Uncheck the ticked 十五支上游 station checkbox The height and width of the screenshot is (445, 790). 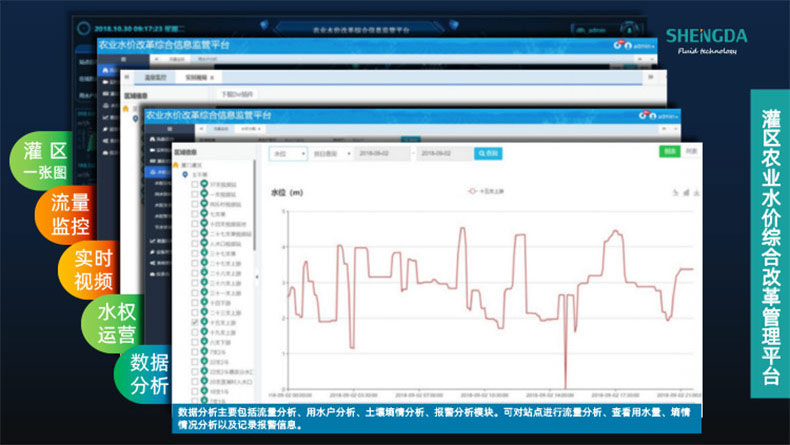pyautogui.click(x=195, y=323)
